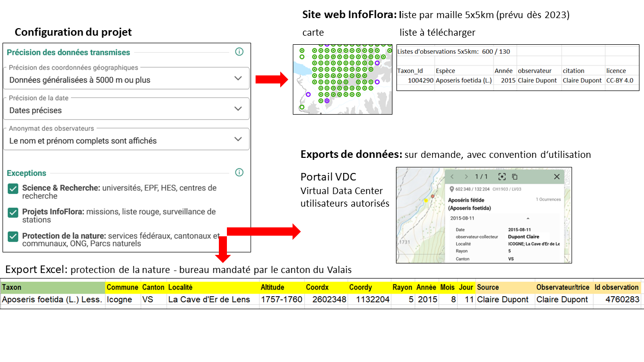The width and height of the screenshot is (644, 362).
Task: Click the Espèce header in the 5x5km list
Action: 463,71
